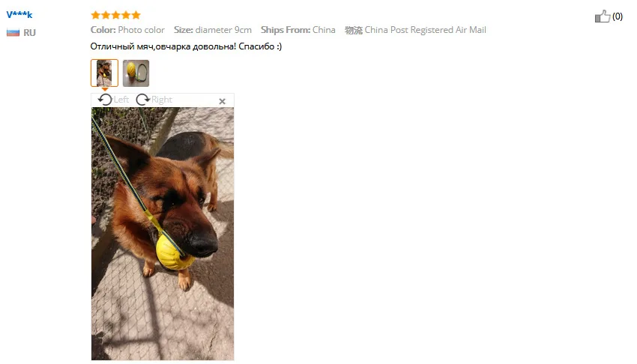Click the "Left" rotation label

[121, 100]
